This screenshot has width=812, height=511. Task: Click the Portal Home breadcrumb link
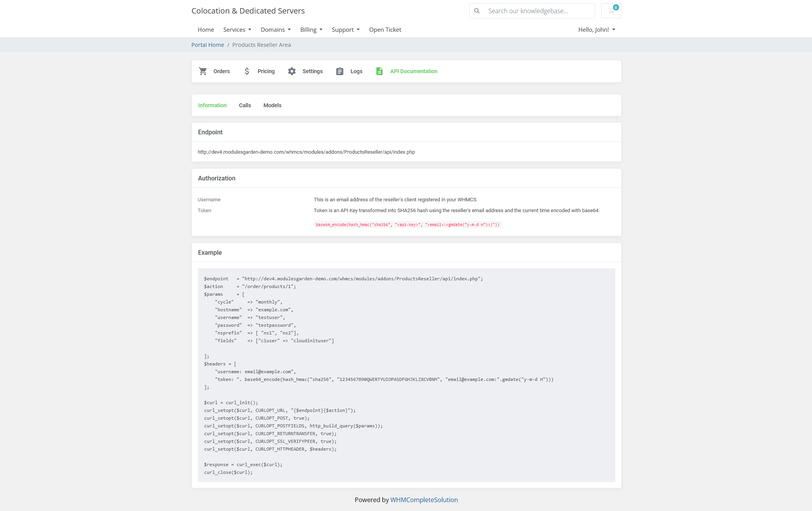point(208,44)
